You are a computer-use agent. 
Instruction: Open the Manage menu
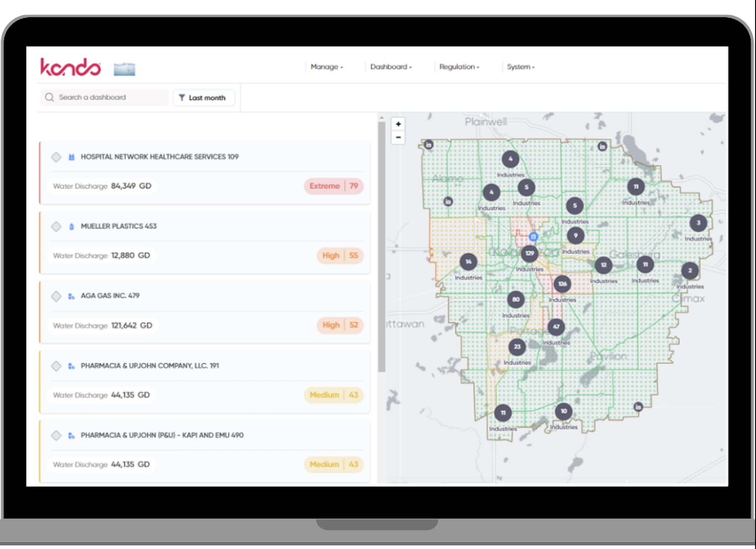[327, 67]
